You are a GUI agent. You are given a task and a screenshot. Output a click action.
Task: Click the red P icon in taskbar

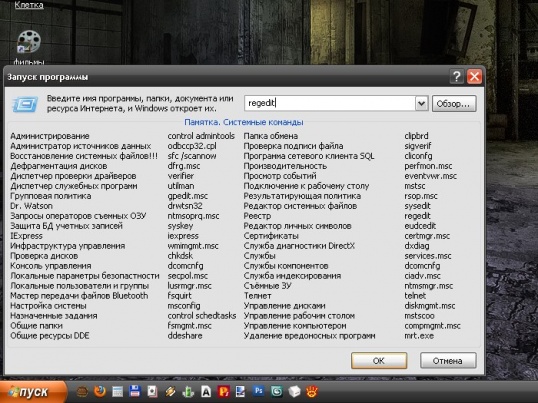pyautogui.click(x=223, y=391)
